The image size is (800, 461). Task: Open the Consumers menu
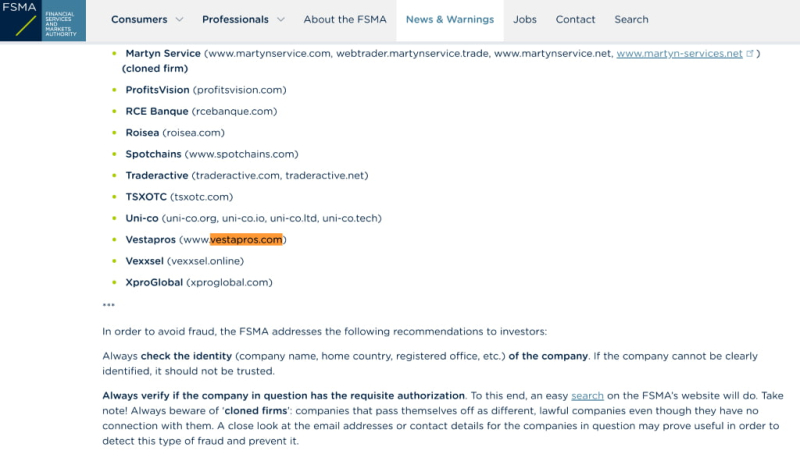tap(139, 19)
